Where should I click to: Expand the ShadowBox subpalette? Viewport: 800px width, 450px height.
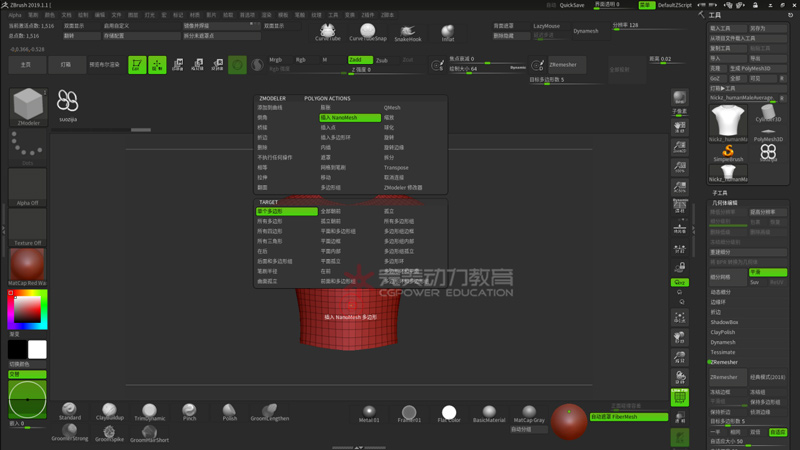(x=724, y=322)
